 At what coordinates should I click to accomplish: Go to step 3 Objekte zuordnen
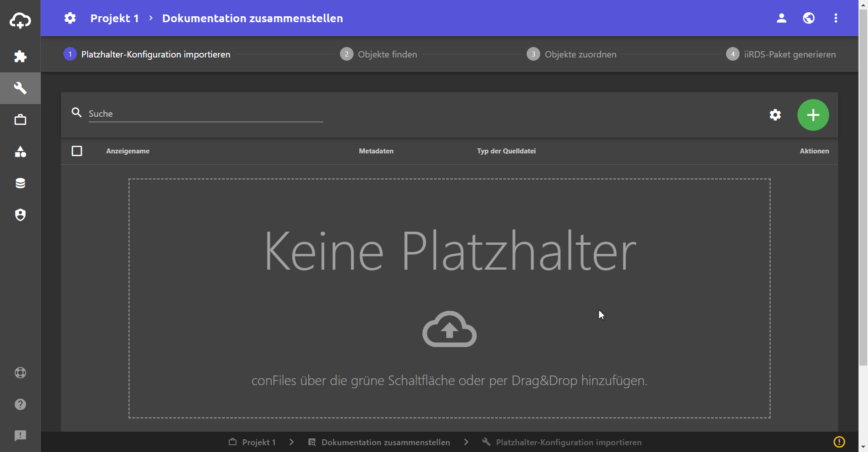point(571,54)
